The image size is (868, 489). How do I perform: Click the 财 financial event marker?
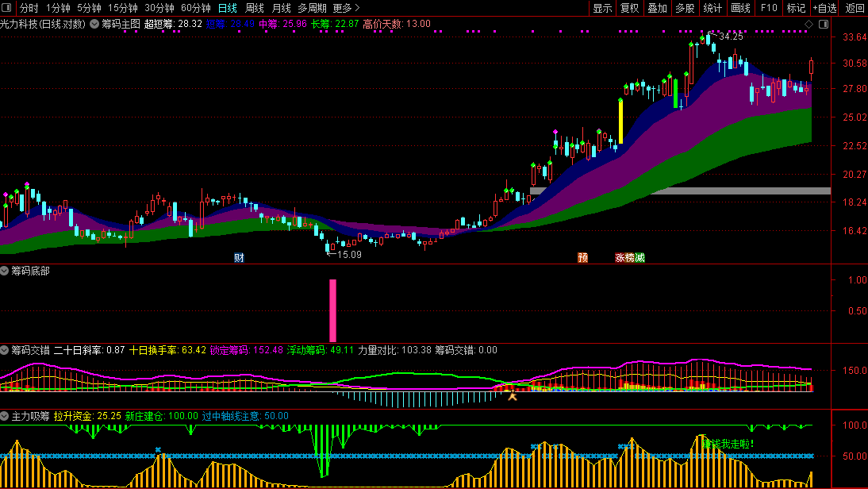239,258
